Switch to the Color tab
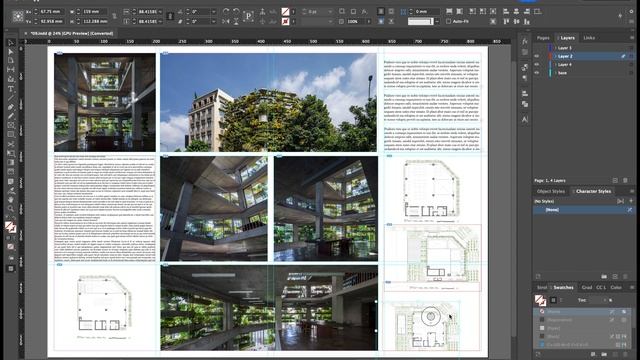The height and width of the screenshot is (360, 640). point(616,287)
